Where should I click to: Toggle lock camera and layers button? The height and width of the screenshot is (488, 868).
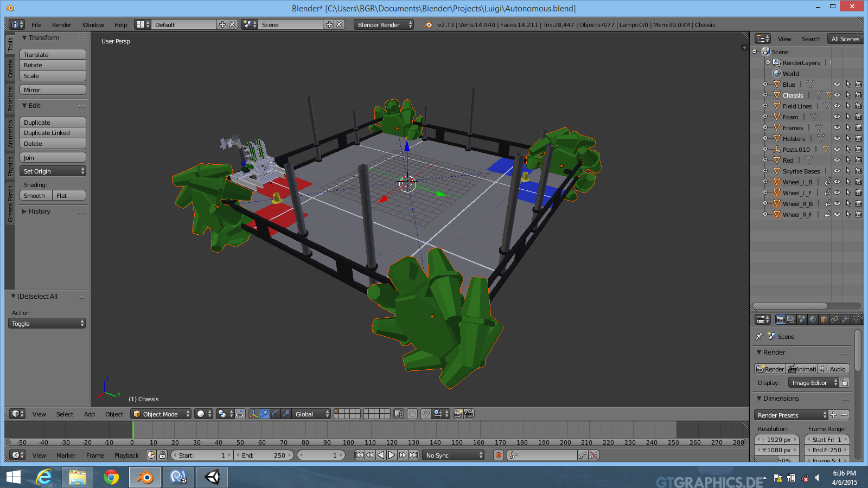point(399,414)
